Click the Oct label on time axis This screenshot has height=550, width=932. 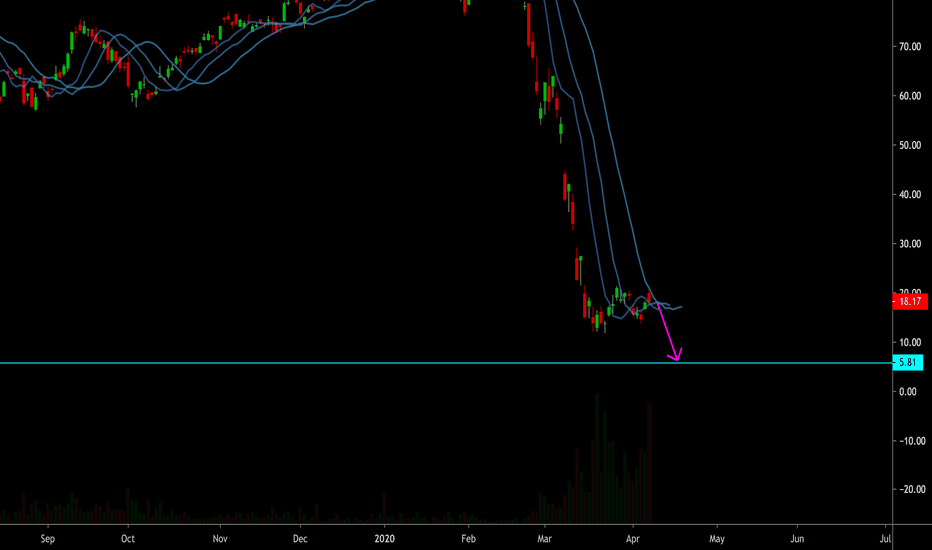point(128,539)
